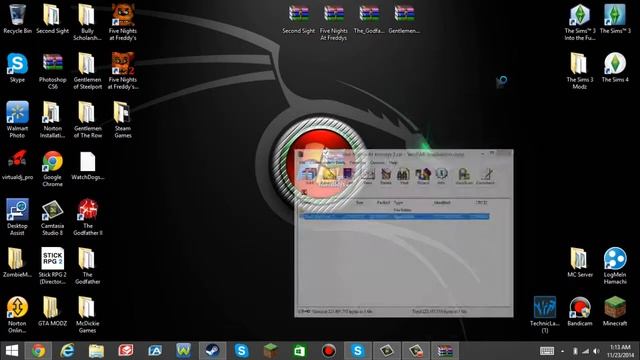
Task: Open the Help menu in WinRAR
Action: click(393, 162)
